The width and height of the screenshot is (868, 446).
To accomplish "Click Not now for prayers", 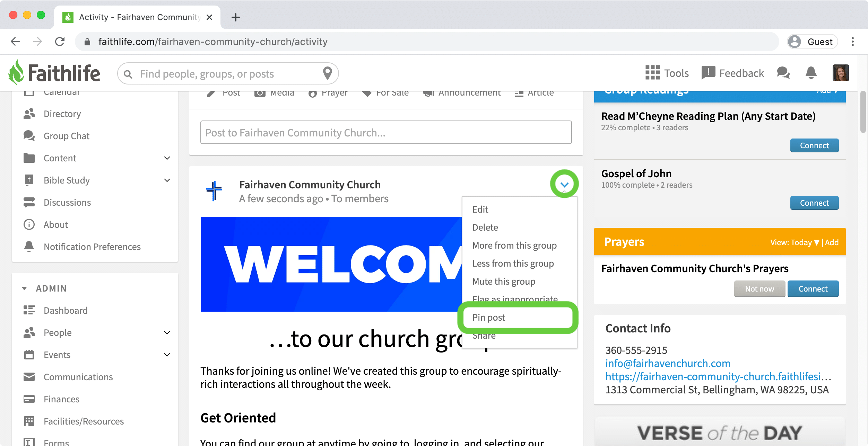I will [x=759, y=289].
